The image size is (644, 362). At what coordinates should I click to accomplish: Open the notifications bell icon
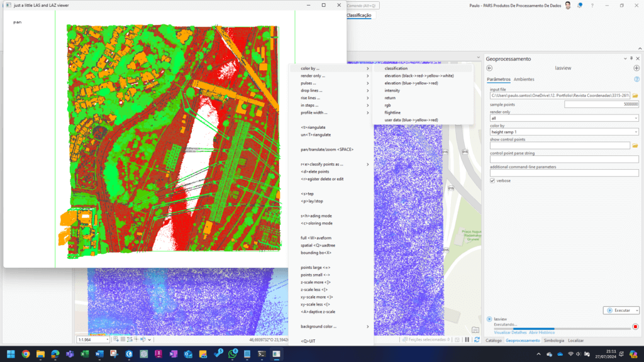pyautogui.click(x=580, y=5)
